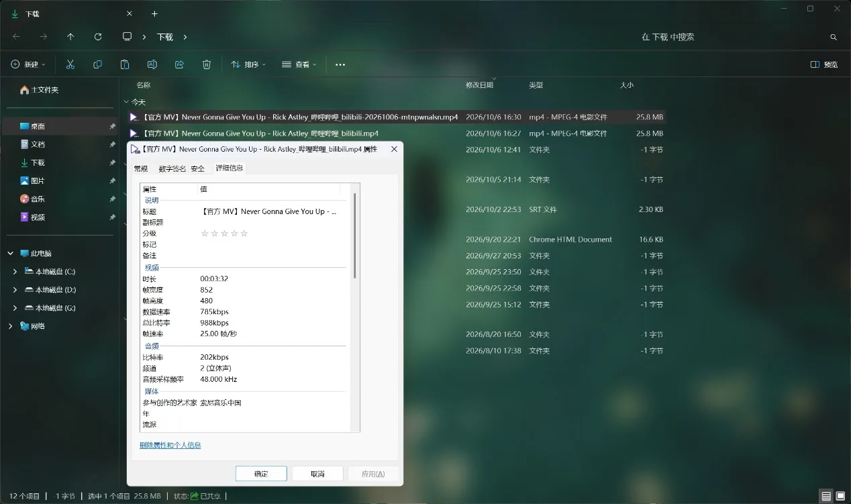
Task: Close the 下载 Explorer tab
Action: click(130, 13)
